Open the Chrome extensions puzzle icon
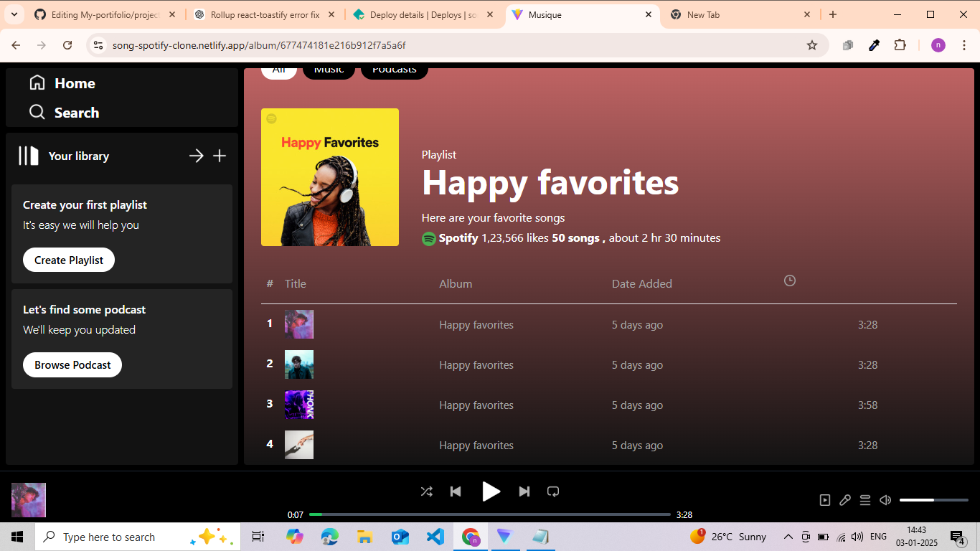This screenshot has height=551, width=980. (900, 45)
